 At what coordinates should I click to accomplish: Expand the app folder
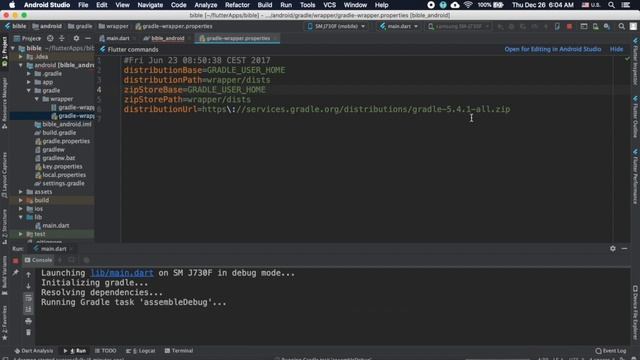29,82
